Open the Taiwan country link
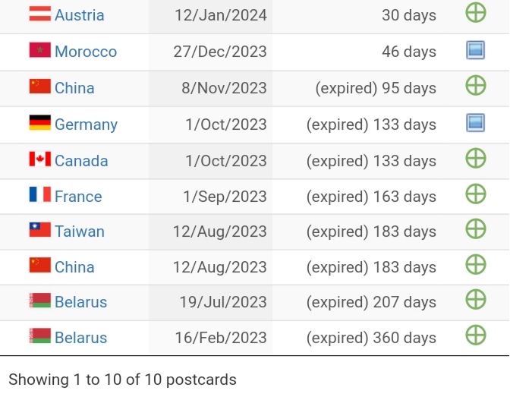Image resolution: width=532 pixels, height=400 pixels. click(80, 231)
